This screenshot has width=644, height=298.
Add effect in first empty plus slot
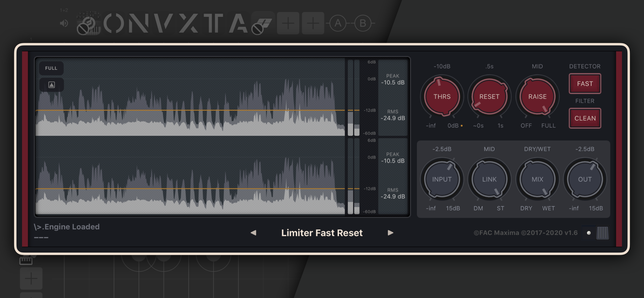point(288,23)
